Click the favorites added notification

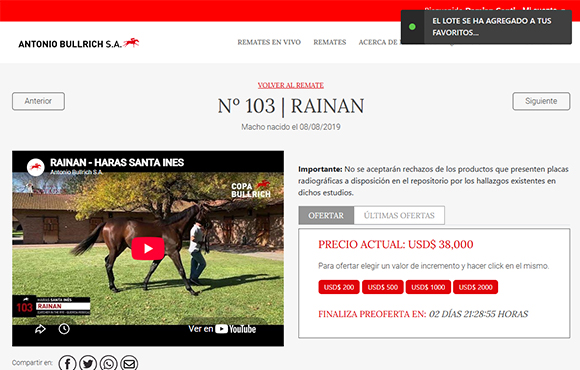coord(486,27)
